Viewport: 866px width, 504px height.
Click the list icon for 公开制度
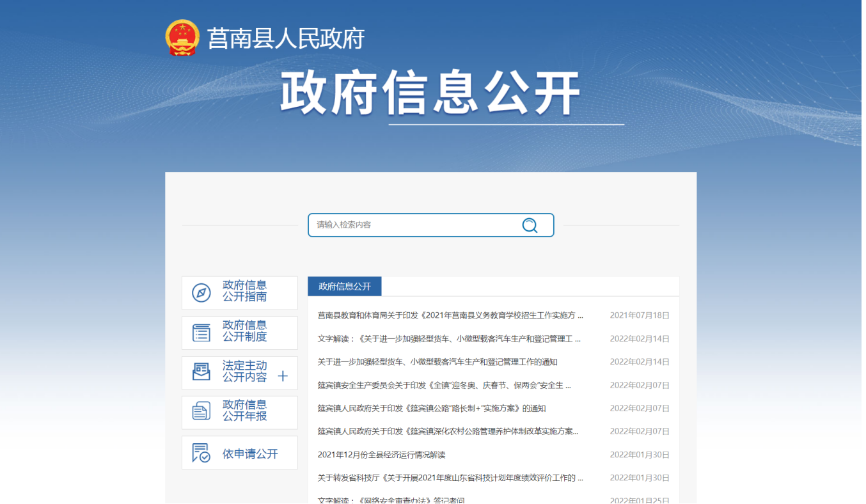(201, 333)
